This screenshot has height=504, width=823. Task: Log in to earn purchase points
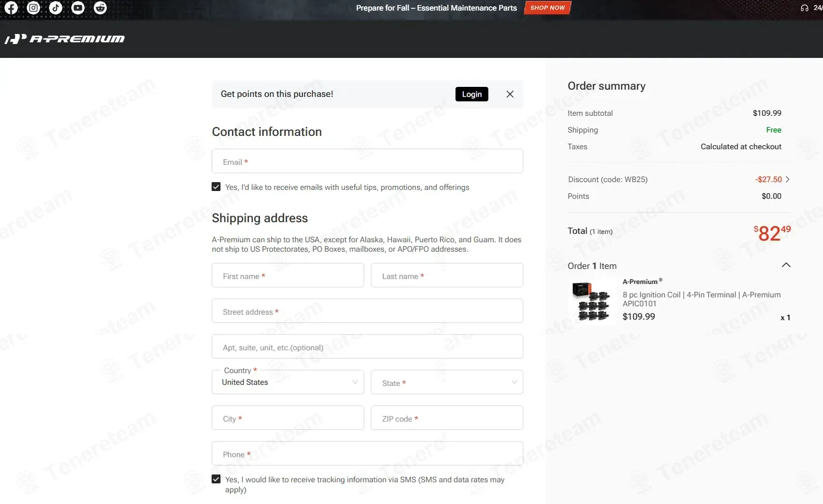pyautogui.click(x=472, y=94)
